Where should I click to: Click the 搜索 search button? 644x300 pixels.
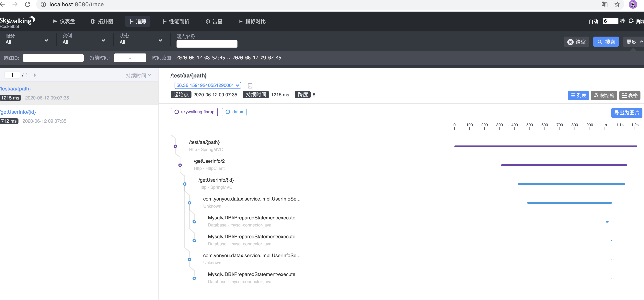coord(606,42)
